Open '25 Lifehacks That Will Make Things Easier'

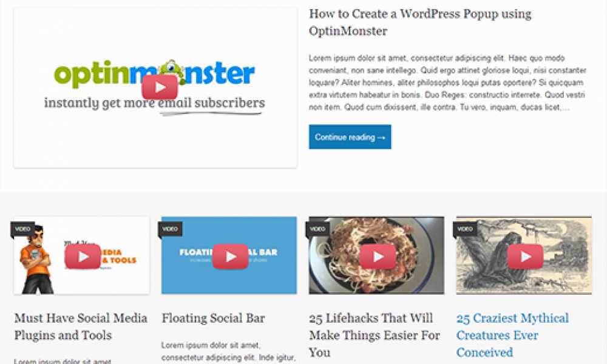click(x=375, y=335)
